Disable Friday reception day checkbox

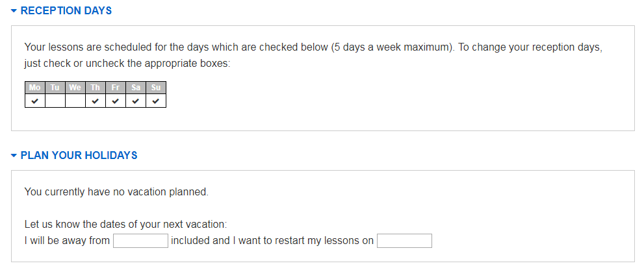tap(116, 101)
